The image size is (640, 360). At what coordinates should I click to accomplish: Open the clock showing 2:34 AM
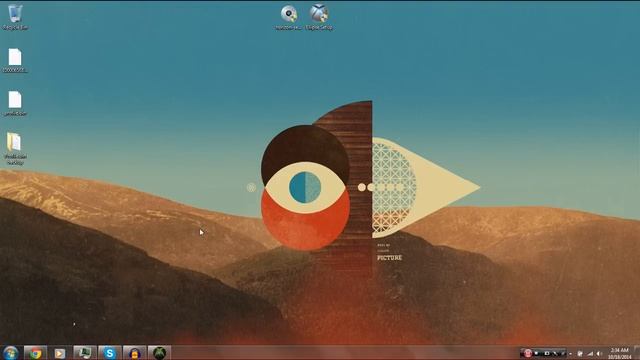620,353
